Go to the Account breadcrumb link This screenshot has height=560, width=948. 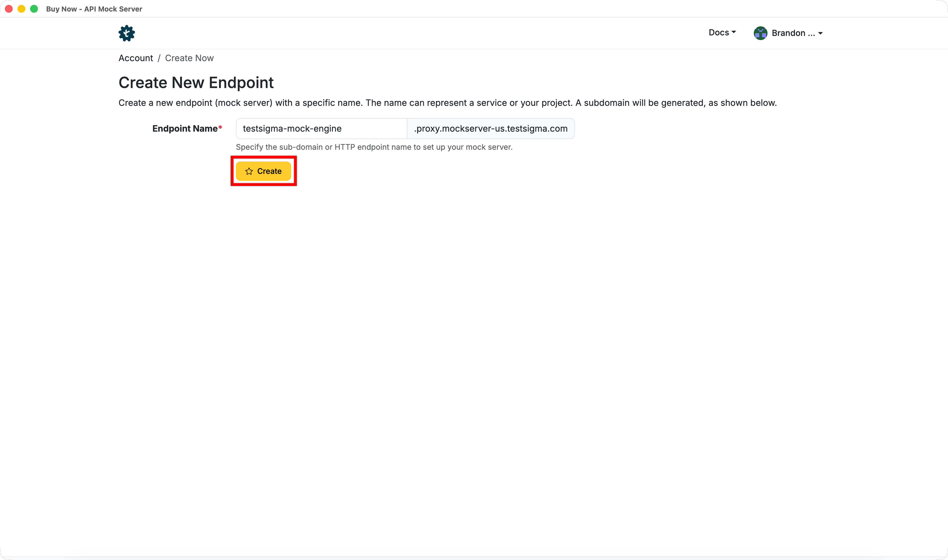(x=136, y=58)
